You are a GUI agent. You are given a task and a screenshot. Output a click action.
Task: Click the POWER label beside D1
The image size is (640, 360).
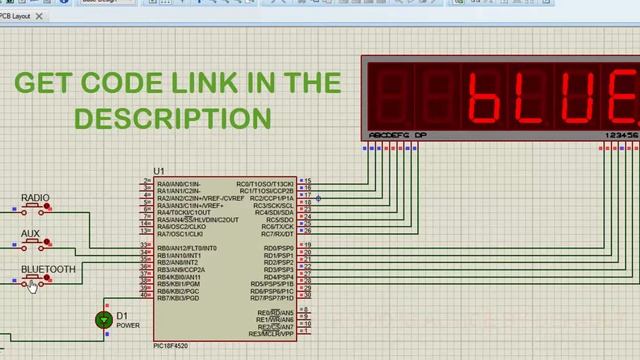click(128, 326)
